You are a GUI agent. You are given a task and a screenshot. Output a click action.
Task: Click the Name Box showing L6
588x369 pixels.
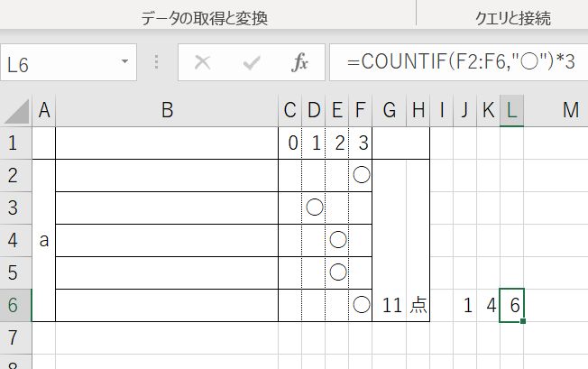69,62
